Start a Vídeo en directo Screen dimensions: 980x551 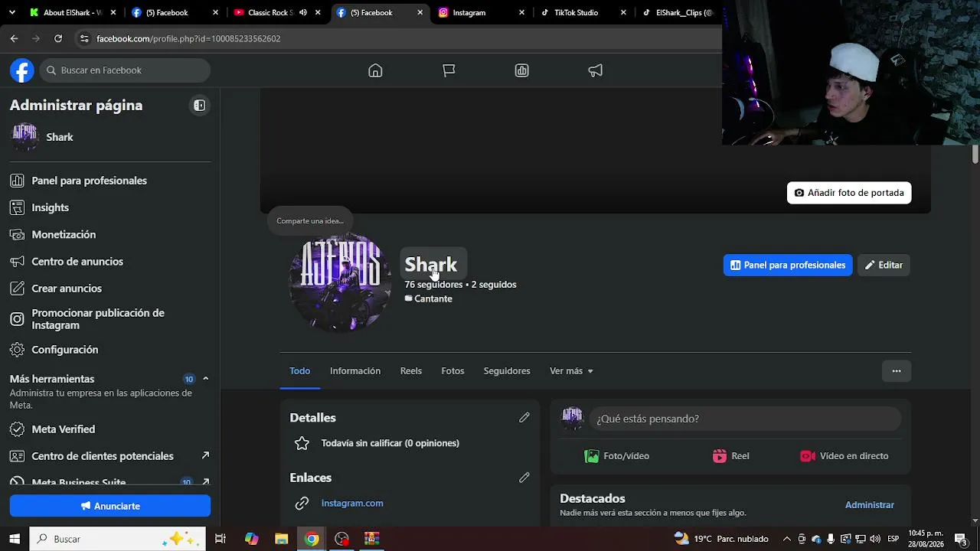point(844,456)
